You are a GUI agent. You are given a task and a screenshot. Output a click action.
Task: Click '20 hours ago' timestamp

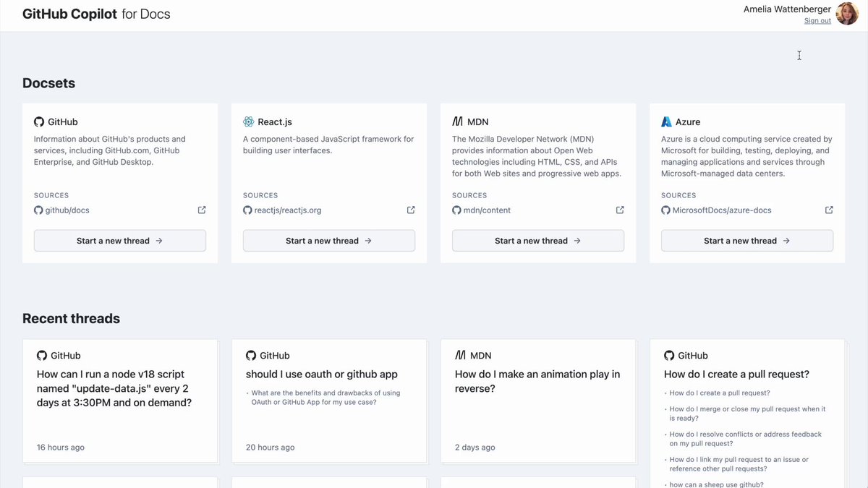click(271, 448)
